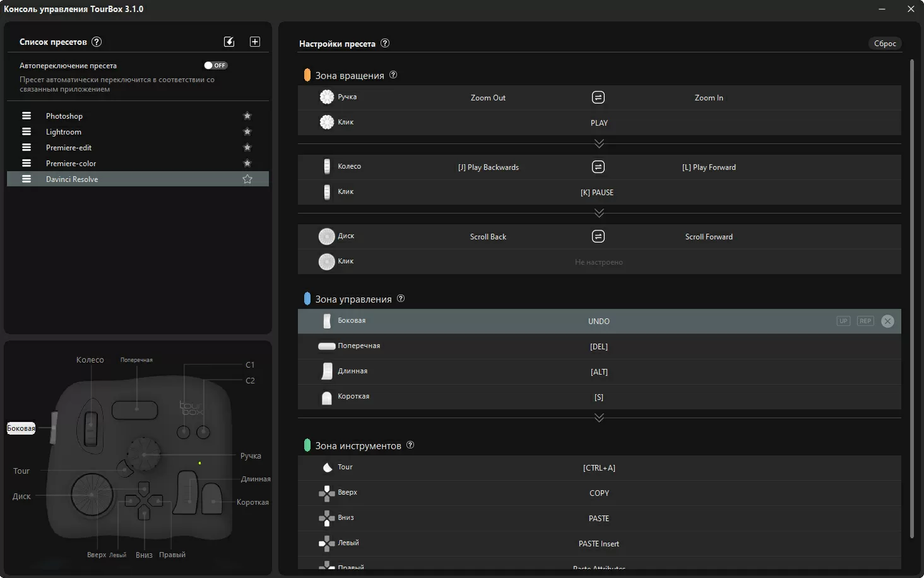Add a new preset with plus icon
The width and height of the screenshot is (924, 578).
click(x=255, y=42)
